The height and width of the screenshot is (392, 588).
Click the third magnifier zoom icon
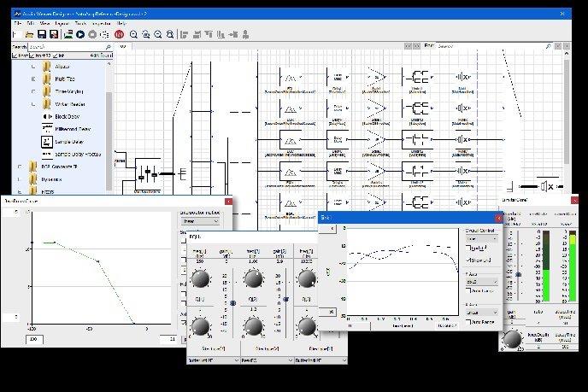(x=158, y=34)
